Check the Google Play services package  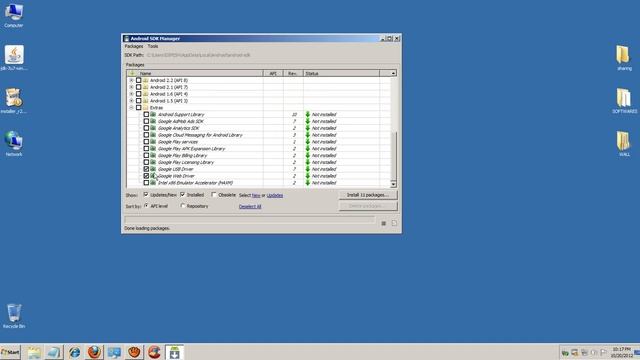tap(146, 142)
